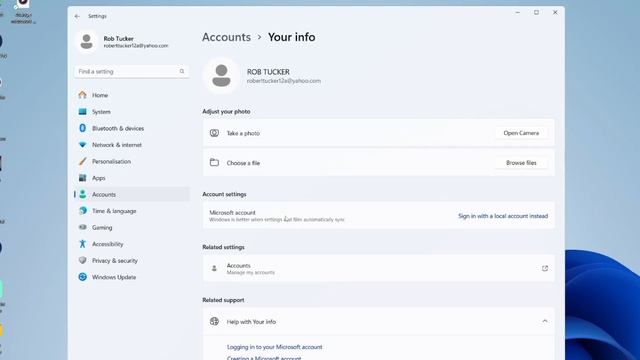Click the Windows Update sync icon
The height and width of the screenshot is (360, 640).
pos(82,277)
